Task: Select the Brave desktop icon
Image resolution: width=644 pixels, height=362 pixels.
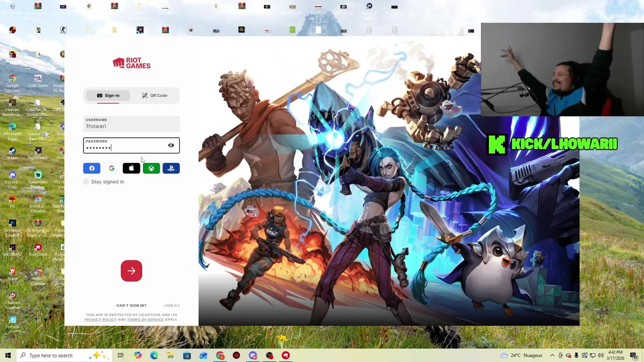Action: point(13,275)
